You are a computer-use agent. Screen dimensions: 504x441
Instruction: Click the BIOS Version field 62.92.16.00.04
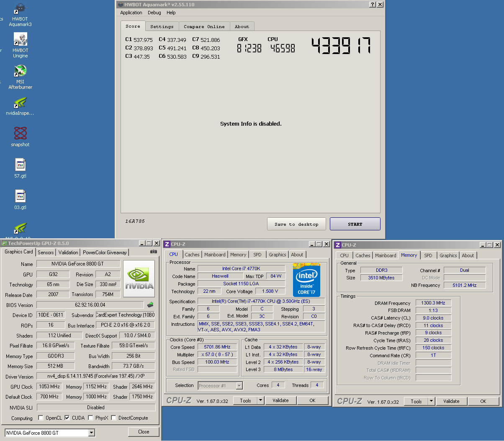point(90,305)
